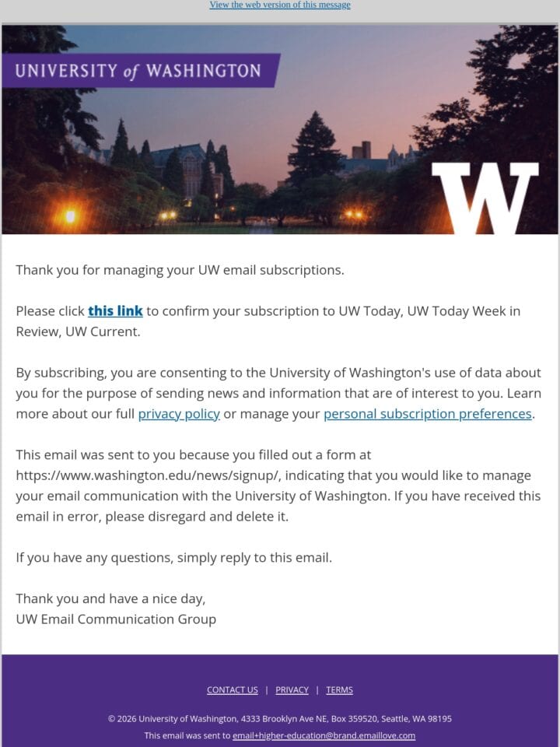Click the 'Thank you for managing' opening sentence
Screen dimensions: 560x747
[180, 270]
